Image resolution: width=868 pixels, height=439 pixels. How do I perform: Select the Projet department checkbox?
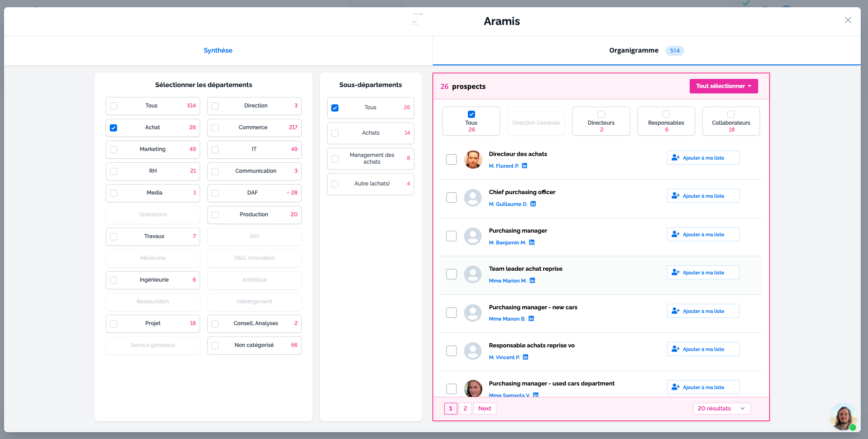113,324
